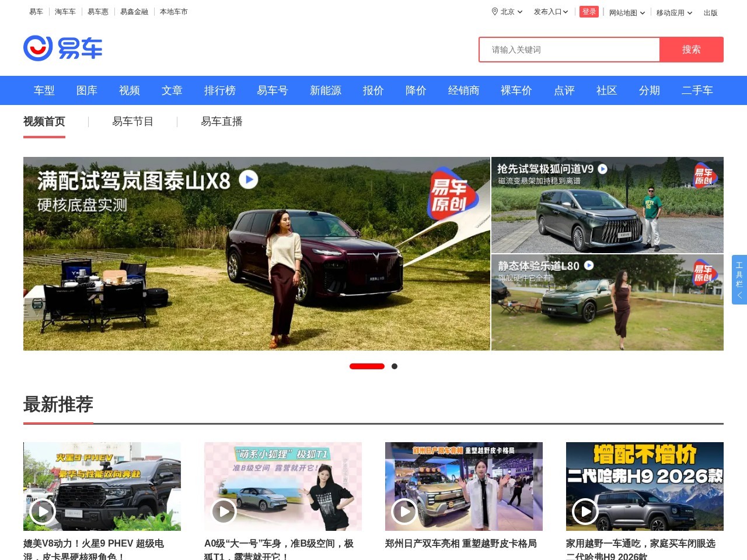The image size is (747, 560).
Task: Select the 视频首页 tab
Action: [x=44, y=121]
